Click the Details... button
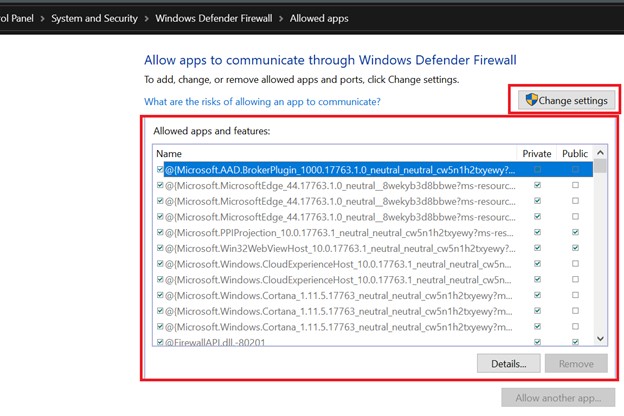 coord(509,363)
